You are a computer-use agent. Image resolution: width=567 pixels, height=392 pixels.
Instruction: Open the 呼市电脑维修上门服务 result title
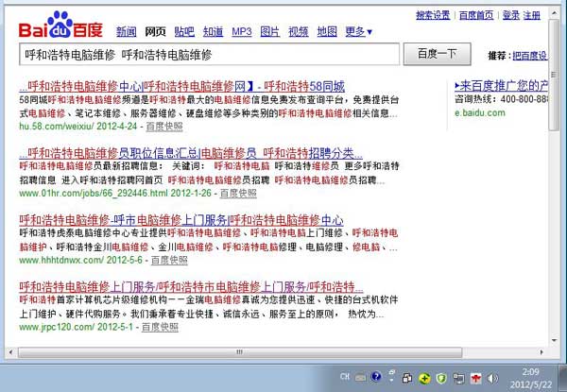click(x=181, y=220)
